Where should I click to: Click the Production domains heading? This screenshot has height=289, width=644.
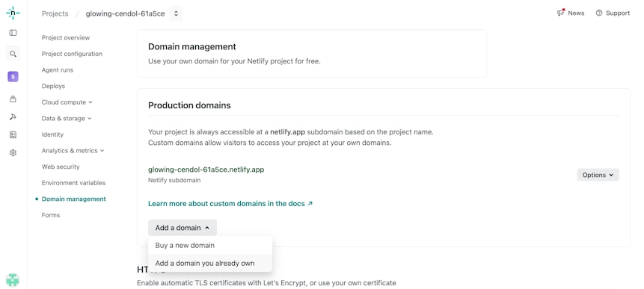click(189, 105)
